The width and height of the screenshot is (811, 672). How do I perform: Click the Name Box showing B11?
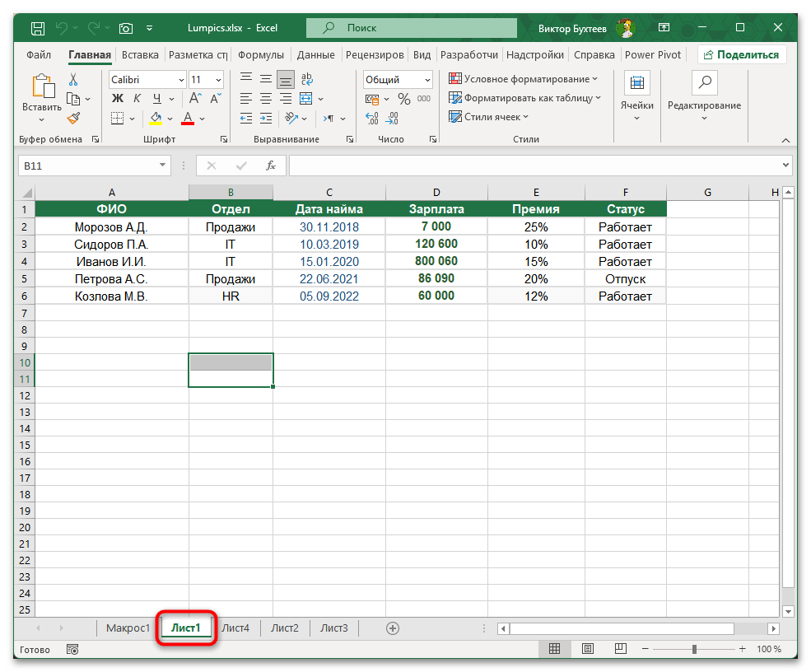[86, 166]
